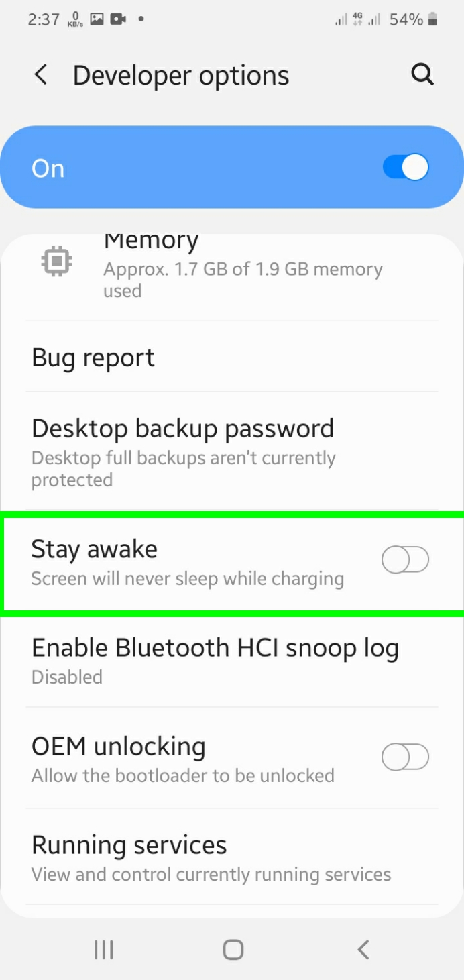The image size is (464, 980).
Task: Tap the recent apps navigation button
Action: pos(103,949)
